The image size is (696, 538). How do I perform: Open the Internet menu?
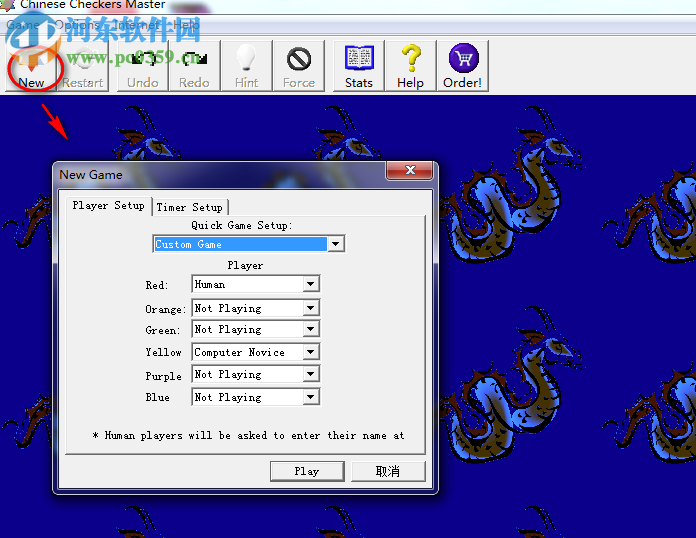137,25
